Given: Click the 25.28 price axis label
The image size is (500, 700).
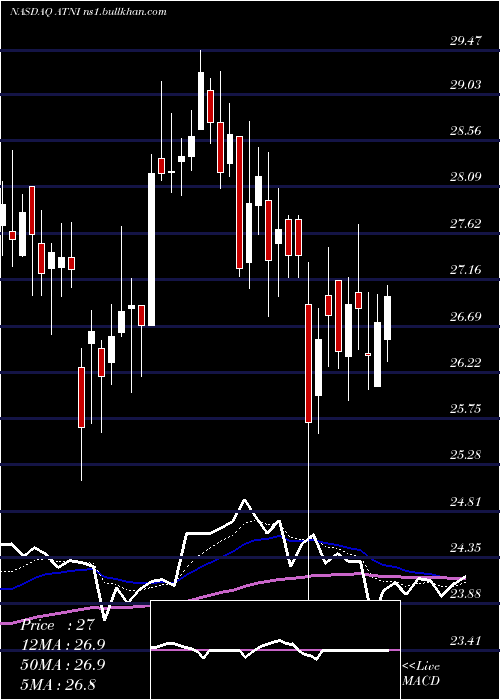Looking at the screenshot, I should [466, 455].
